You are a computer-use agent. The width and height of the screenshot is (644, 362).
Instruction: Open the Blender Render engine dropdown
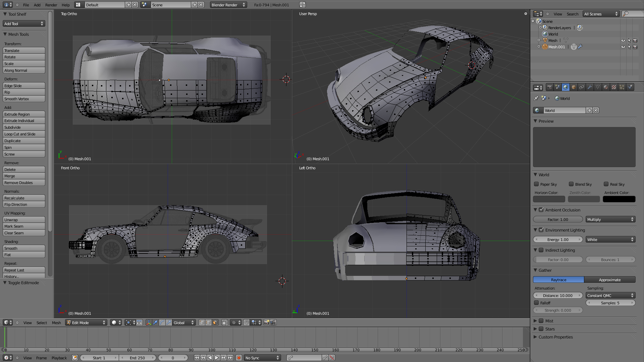[228, 5]
